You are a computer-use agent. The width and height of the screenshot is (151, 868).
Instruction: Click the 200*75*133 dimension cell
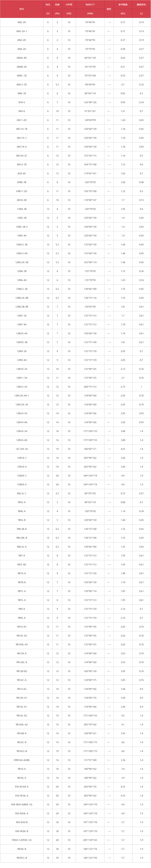click(x=90, y=387)
